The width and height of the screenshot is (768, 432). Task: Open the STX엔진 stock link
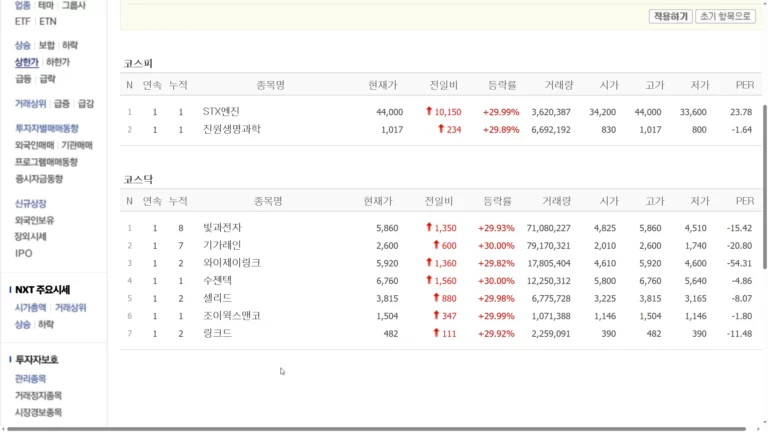coord(221,112)
